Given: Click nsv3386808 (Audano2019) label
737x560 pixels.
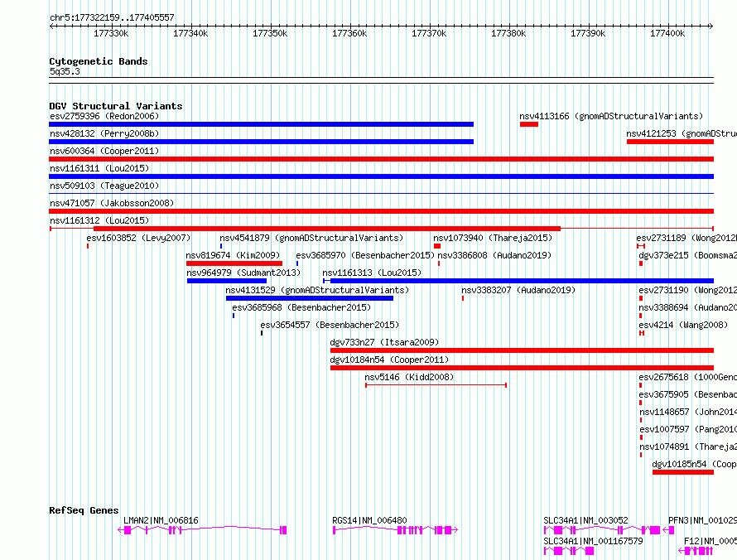Looking at the screenshot, I should tap(494, 255).
